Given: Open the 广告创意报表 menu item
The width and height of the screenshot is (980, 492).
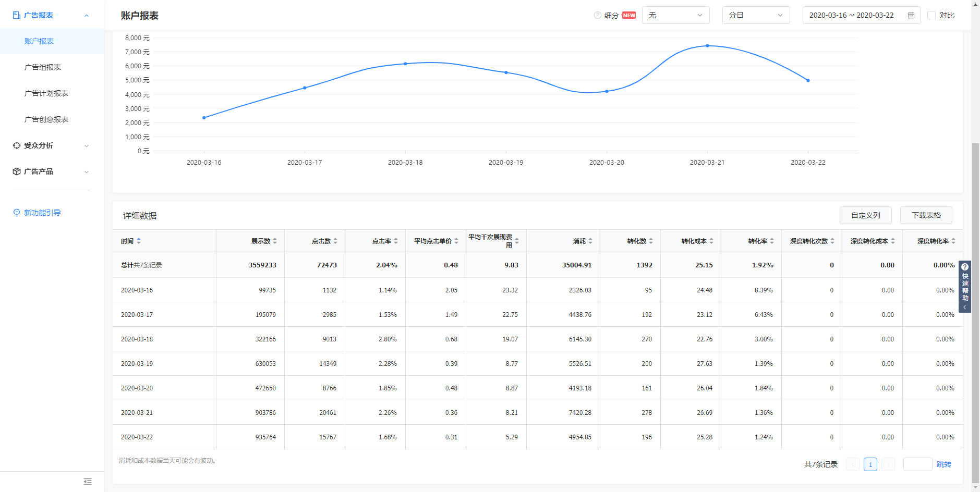Looking at the screenshot, I should (x=46, y=119).
